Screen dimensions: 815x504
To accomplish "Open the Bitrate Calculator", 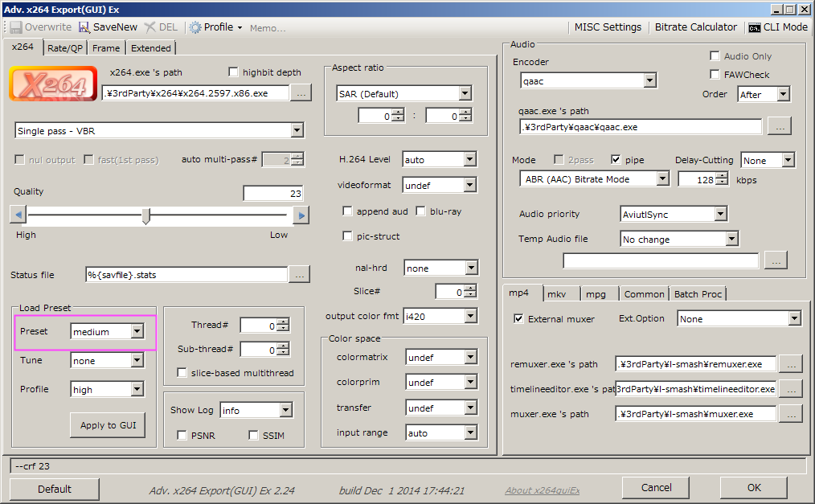I will tap(695, 27).
